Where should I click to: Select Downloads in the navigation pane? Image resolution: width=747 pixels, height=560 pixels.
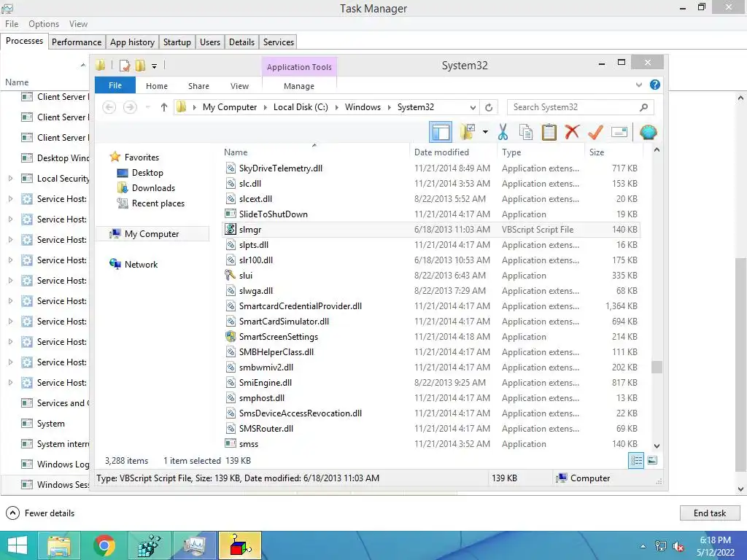tap(153, 187)
